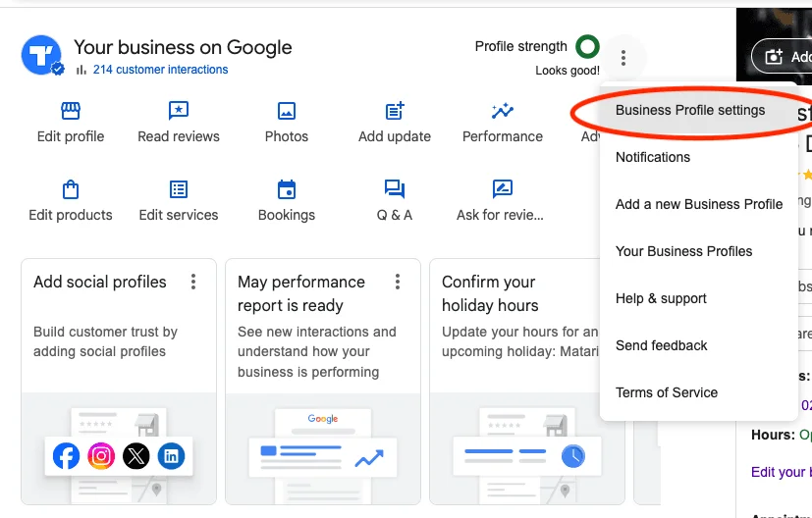Click Add social profiles card title
Screen dimensions: 812x518
tap(100, 282)
